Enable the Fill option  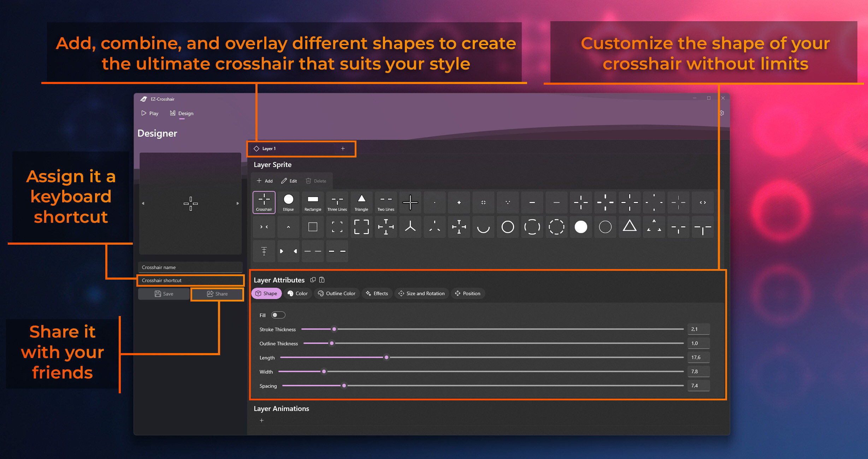[x=278, y=315]
